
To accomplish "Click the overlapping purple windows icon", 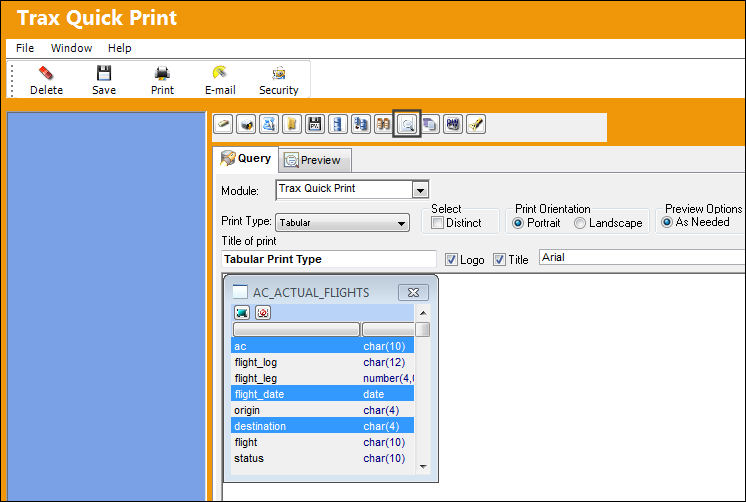I will click(430, 125).
